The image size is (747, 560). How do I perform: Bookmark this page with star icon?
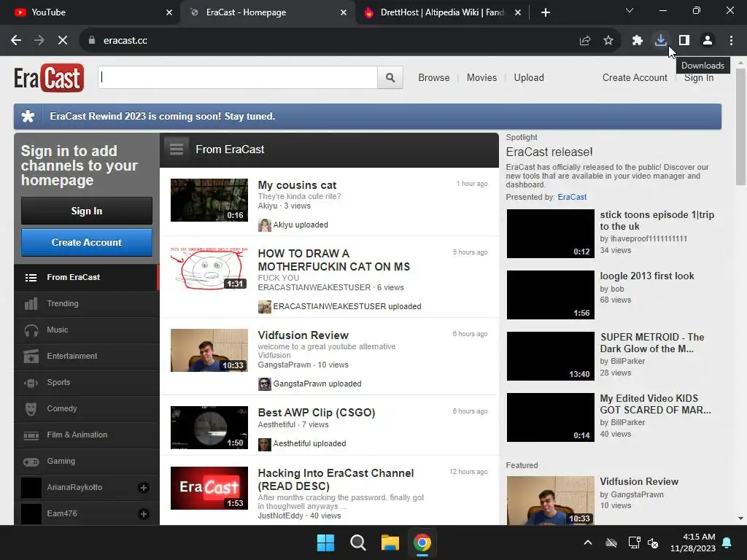[608, 41]
